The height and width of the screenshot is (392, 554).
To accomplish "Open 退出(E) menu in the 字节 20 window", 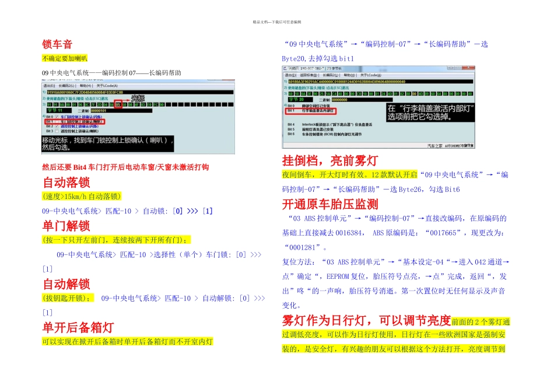I will pos(290,75).
